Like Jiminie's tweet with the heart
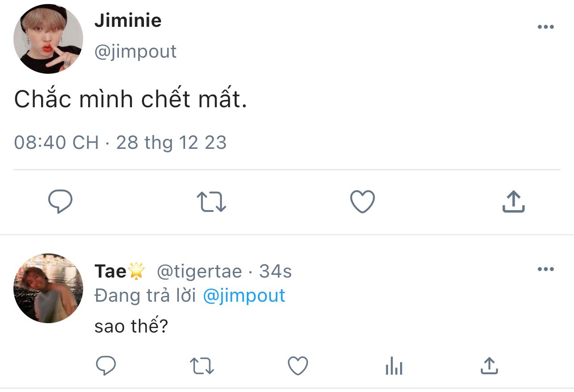 click(362, 202)
